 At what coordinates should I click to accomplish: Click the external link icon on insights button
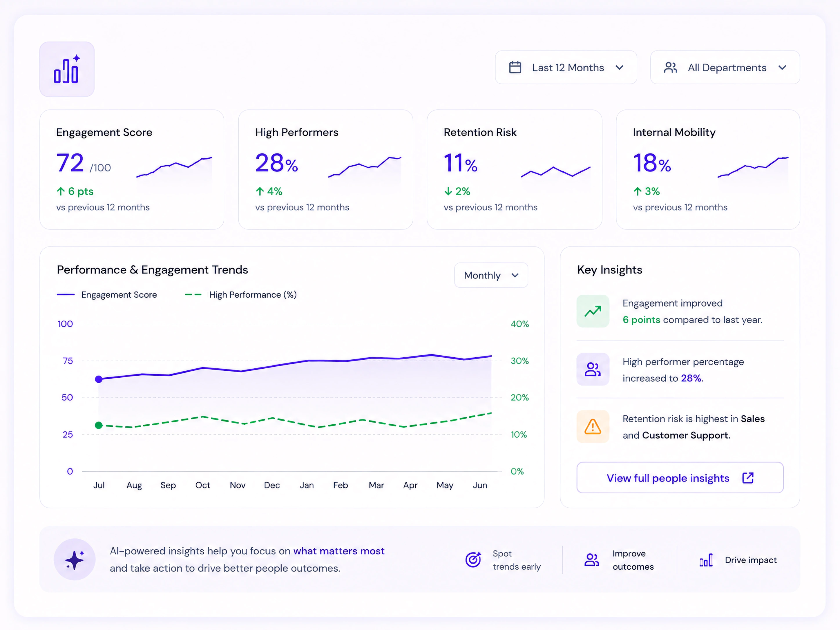click(748, 478)
